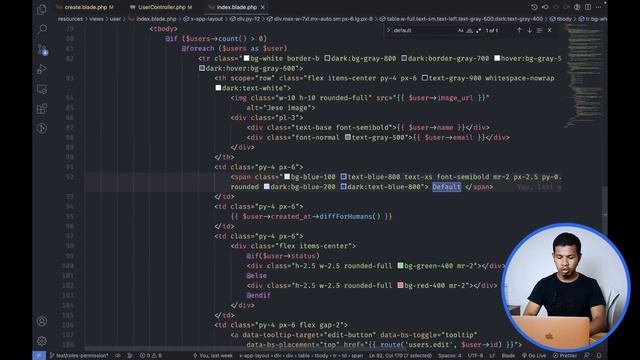Click the 'views' breadcrumb

click(x=96, y=19)
